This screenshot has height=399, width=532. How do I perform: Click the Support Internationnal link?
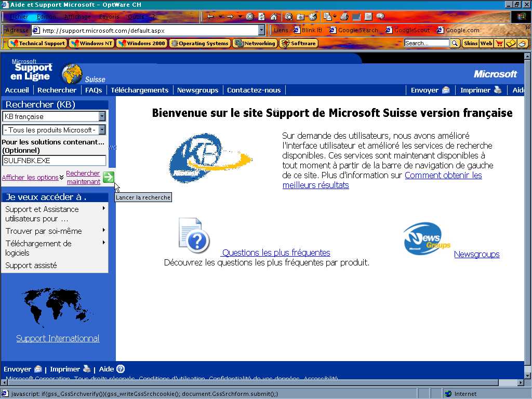58,338
